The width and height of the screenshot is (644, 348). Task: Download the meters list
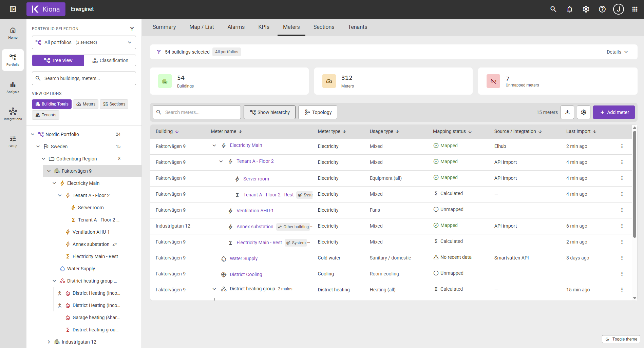pyautogui.click(x=567, y=112)
